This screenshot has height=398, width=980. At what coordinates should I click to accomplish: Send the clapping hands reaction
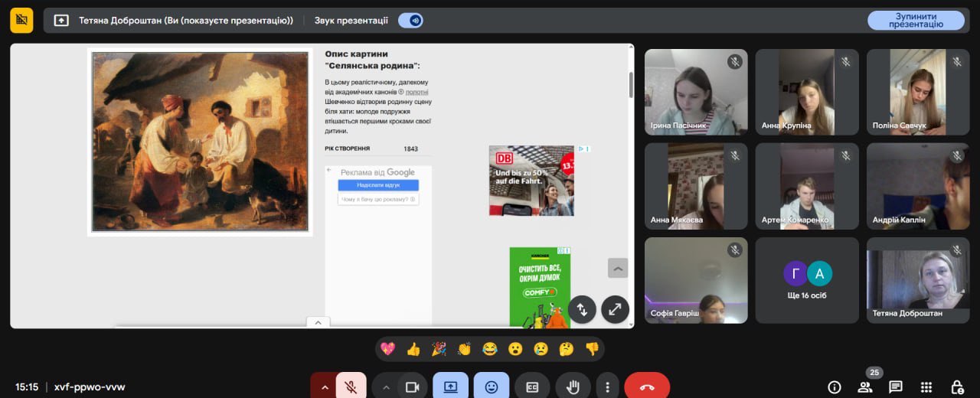tap(464, 349)
